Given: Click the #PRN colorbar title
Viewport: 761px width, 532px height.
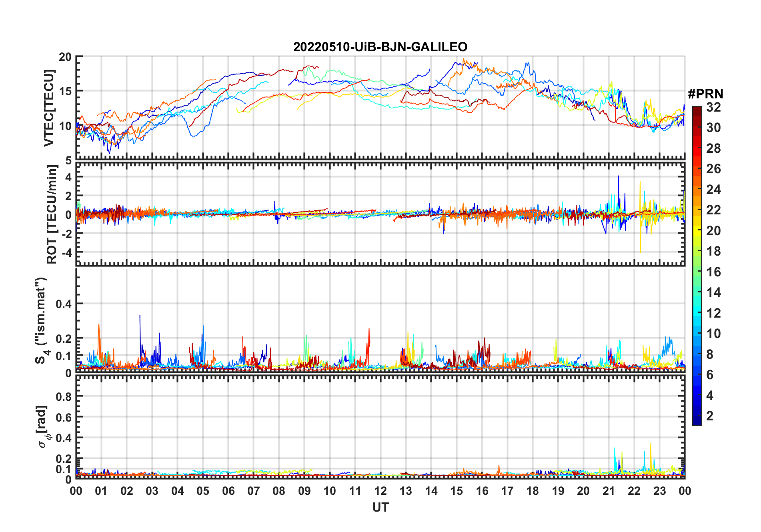Looking at the screenshot, I should 705,94.
